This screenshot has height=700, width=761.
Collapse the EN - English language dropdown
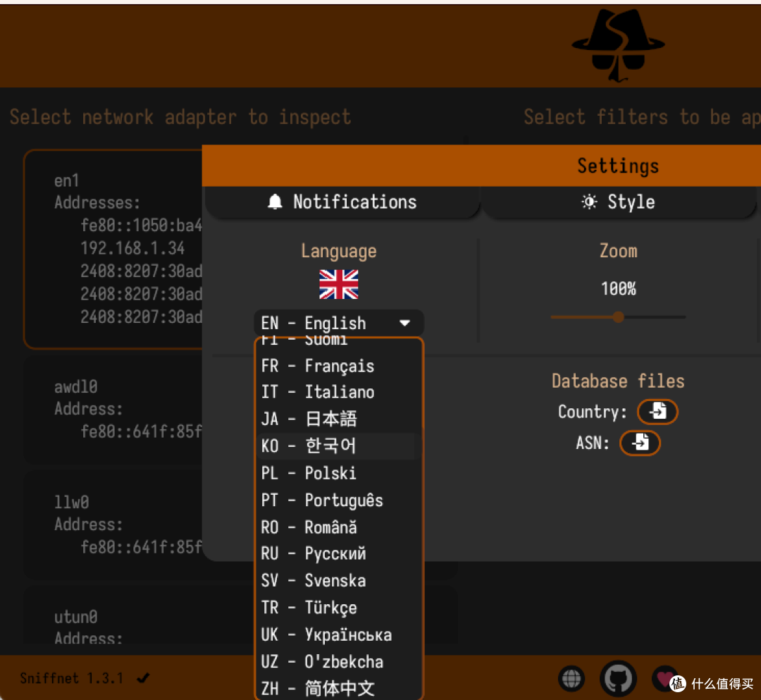339,323
